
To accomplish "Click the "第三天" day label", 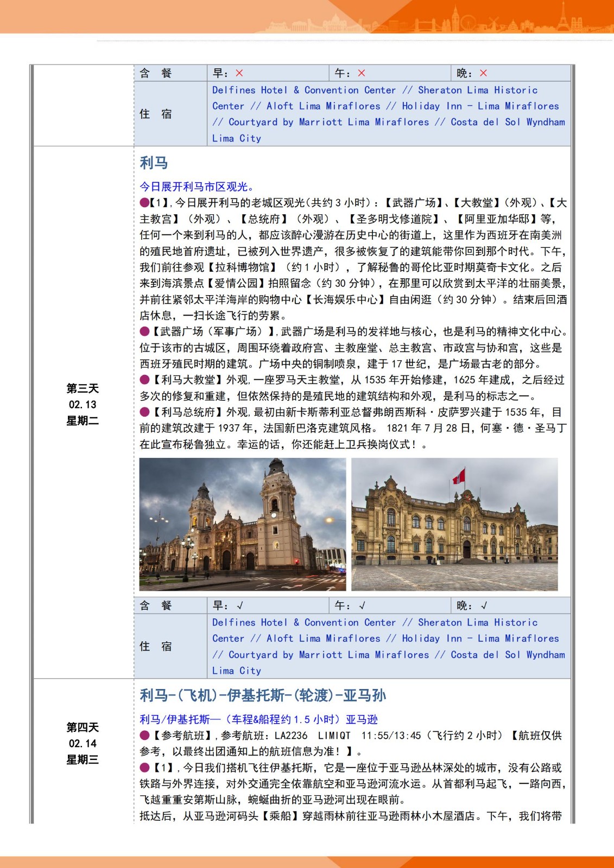I will pyautogui.click(x=83, y=388).
